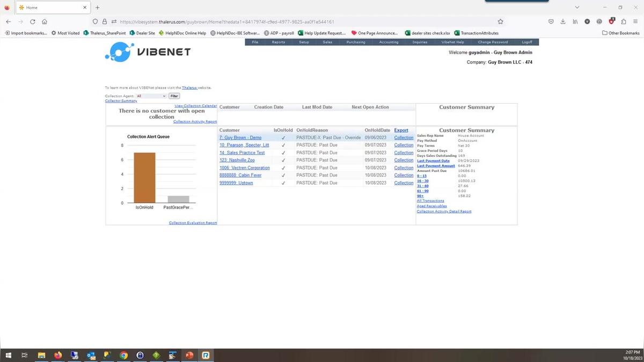The width and height of the screenshot is (644, 362).
Task: Toggle IsOnHold checkmark for Nashville Zoo
Action: [283, 161]
